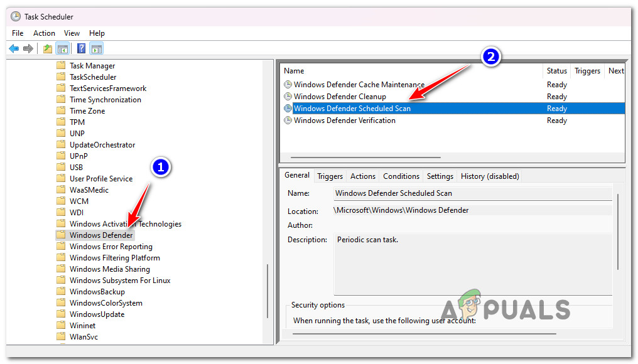Switch to the Settings tab

pos(440,176)
